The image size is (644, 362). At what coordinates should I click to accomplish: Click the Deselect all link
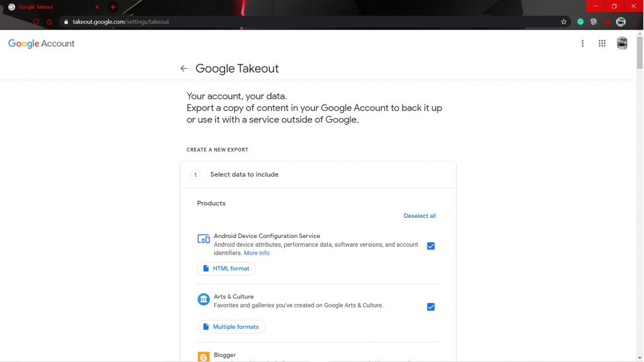(419, 215)
